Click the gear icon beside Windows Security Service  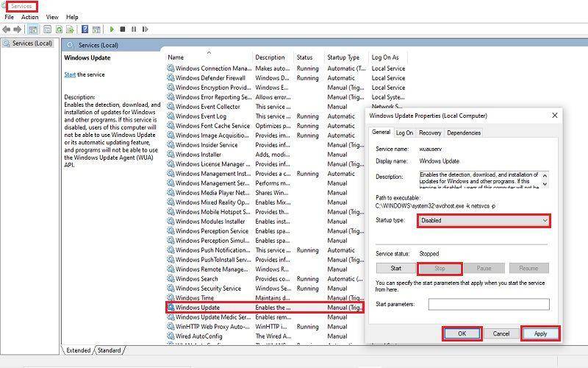click(171, 288)
